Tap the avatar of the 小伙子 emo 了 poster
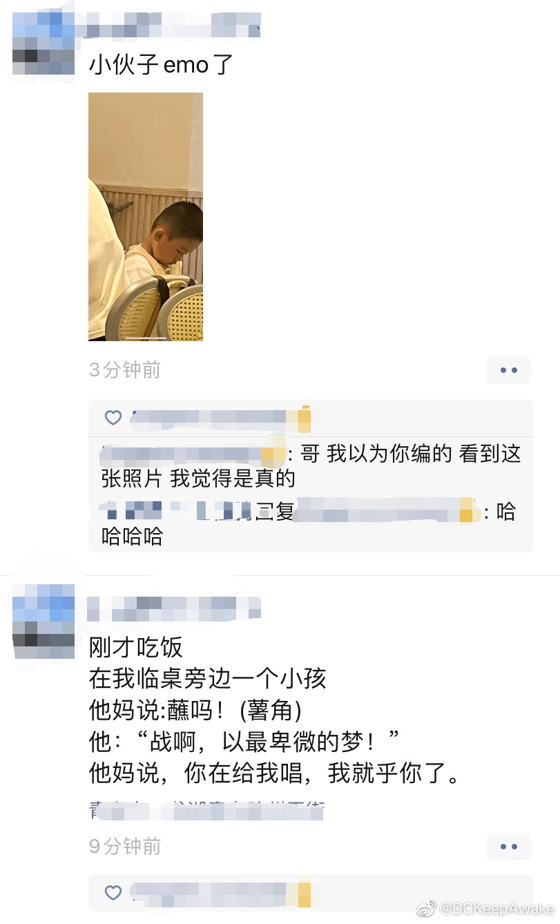Viewport: 560px width, 924px height. 44,46
